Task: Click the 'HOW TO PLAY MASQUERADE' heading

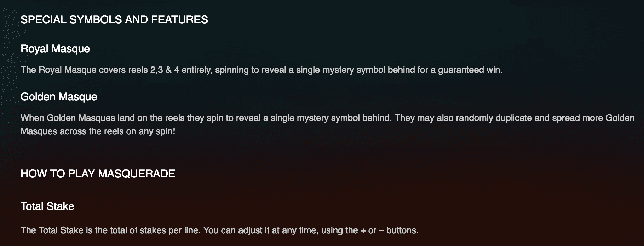Action: point(98,174)
